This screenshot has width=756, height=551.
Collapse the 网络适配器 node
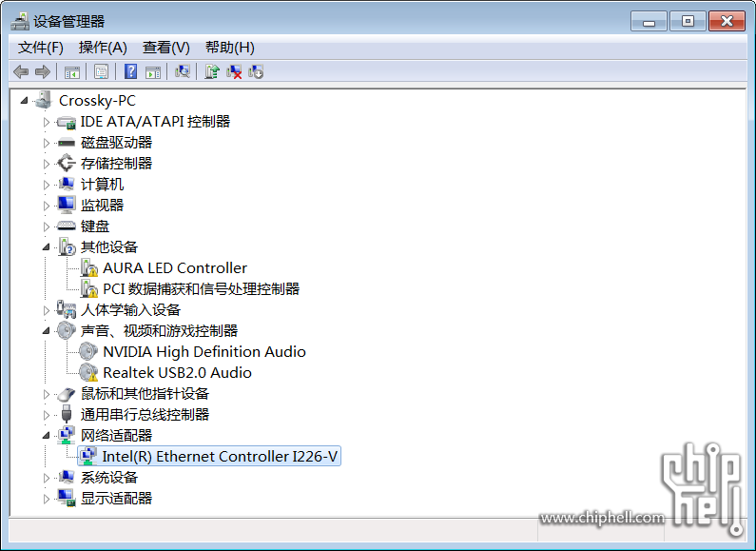(x=47, y=435)
